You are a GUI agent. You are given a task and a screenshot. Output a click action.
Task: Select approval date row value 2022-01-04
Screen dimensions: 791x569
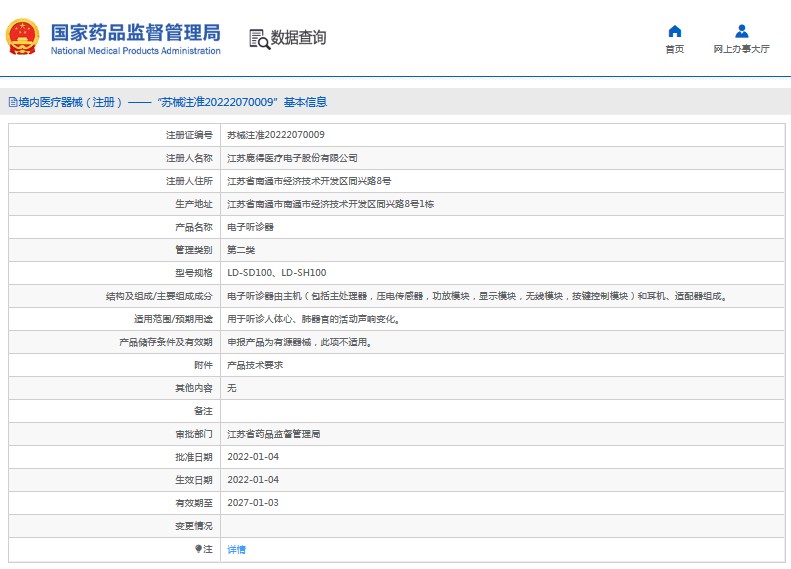(253, 457)
